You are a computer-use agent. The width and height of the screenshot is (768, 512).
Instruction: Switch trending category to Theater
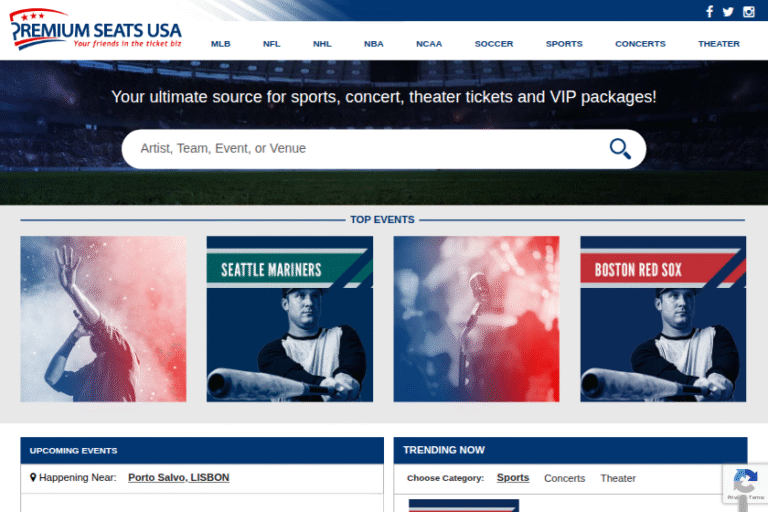[x=618, y=478]
